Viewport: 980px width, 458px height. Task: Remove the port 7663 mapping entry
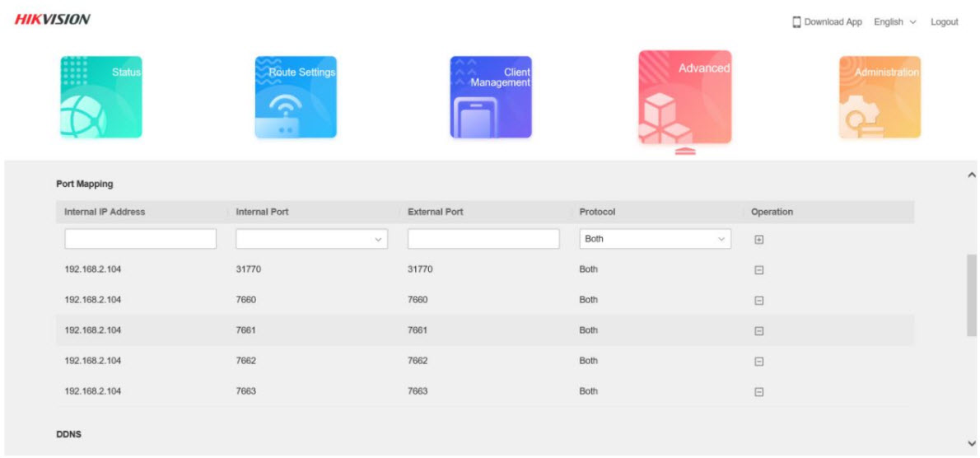(759, 392)
